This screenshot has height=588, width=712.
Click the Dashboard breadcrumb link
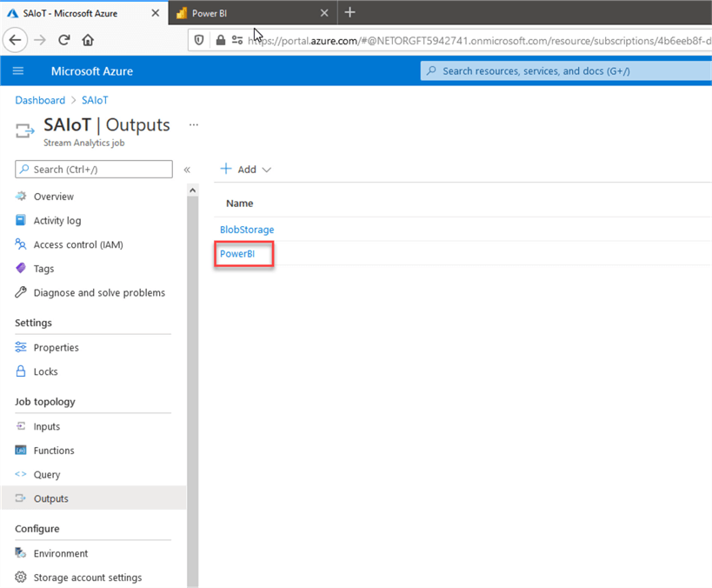point(40,100)
